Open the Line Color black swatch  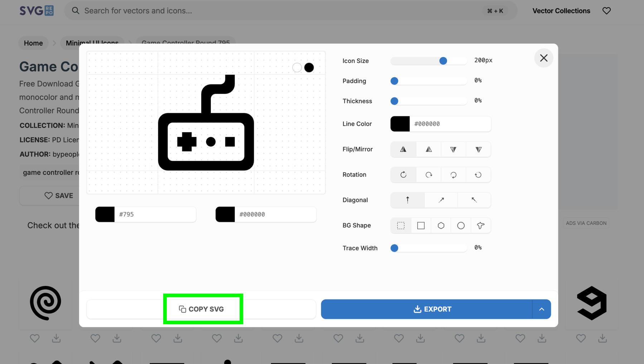[x=400, y=124]
